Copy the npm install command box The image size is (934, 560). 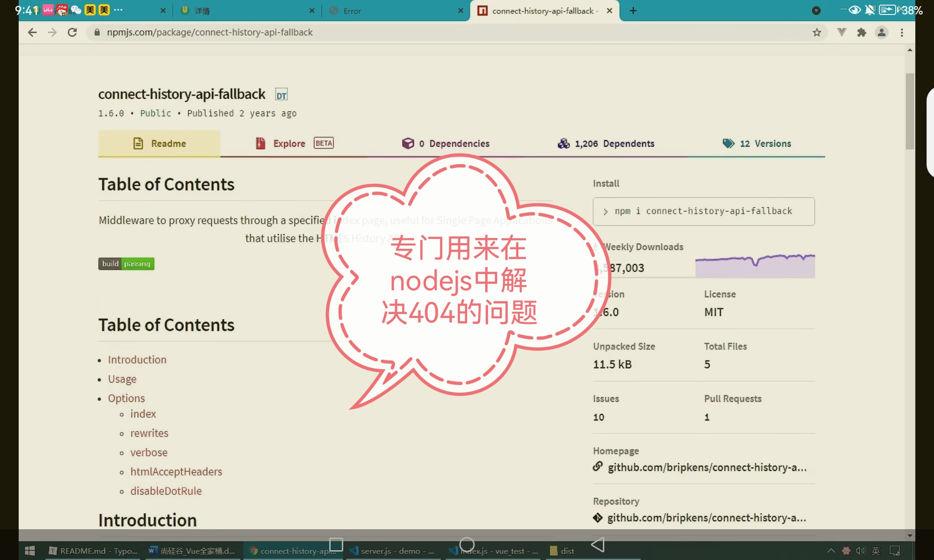pyautogui.click(x=703, y=211)
